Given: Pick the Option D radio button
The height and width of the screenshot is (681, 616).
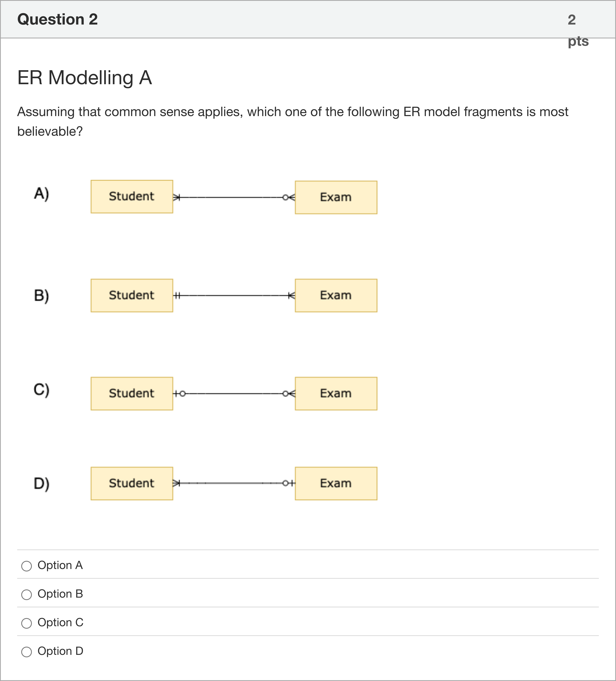Looking at the screenshot, I should point(27,652).
